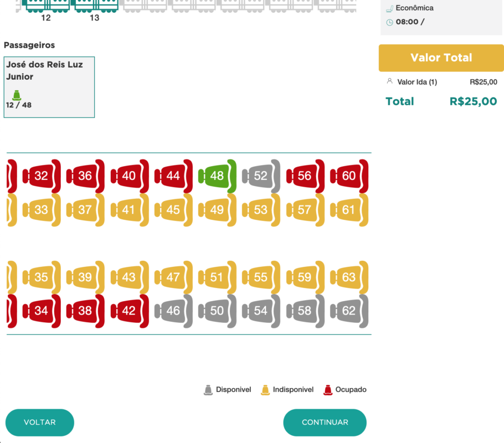Select available seat 62
The image size is (504, 443).
pyautogui.click(x=349, y=311)
